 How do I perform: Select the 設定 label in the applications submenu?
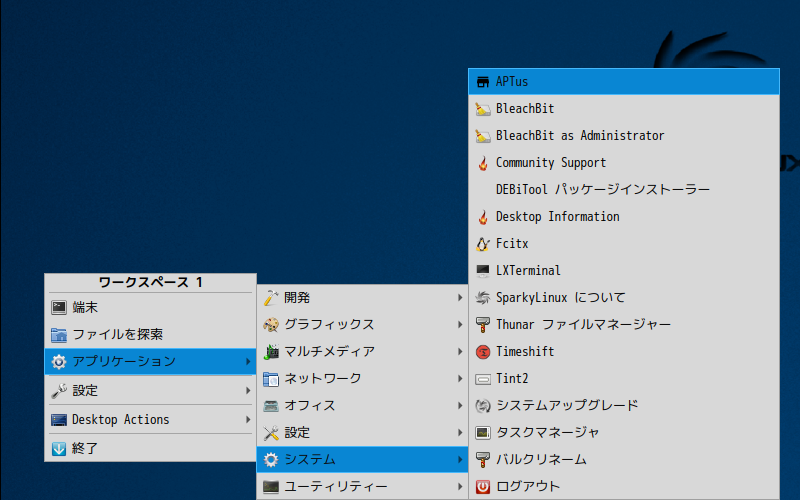click(x=297, y=433)
